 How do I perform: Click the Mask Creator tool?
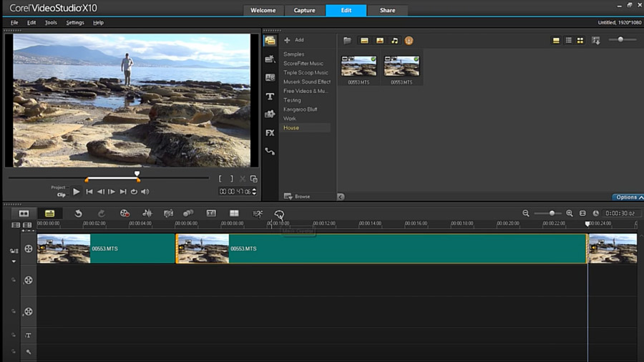click(279, 214)
